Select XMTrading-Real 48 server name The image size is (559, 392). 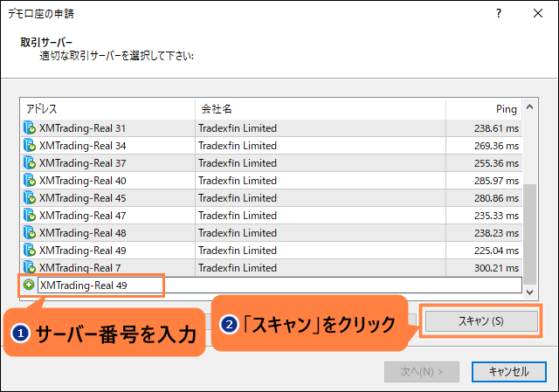tap(82, 233)
